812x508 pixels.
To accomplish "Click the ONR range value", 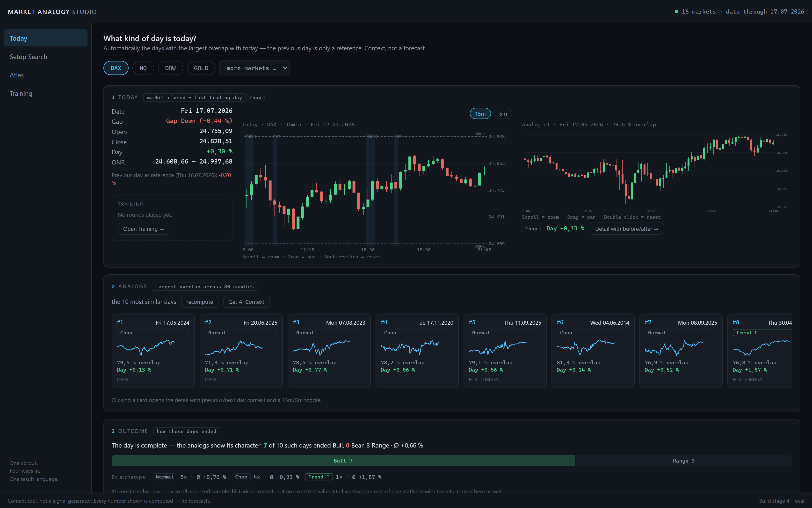I will coord(194,162).
